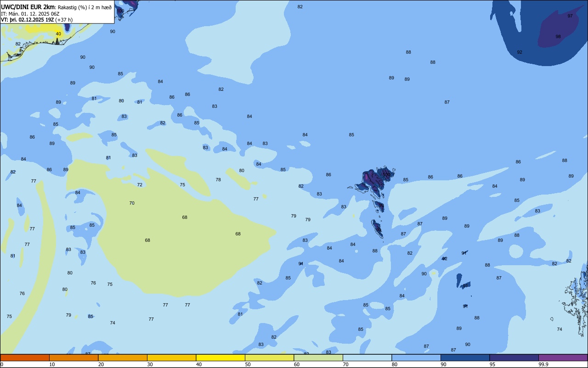
Task: Click the '95' legend tick label
Action: coord(492,364)
